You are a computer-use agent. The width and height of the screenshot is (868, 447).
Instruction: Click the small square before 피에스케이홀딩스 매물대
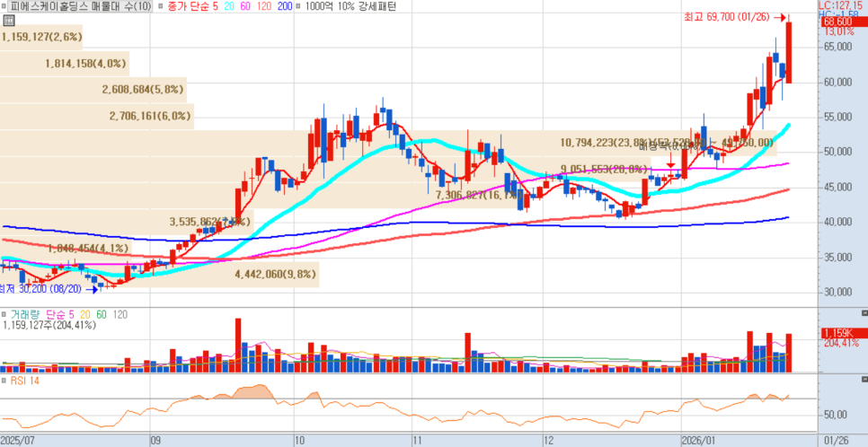click(4, 6)
